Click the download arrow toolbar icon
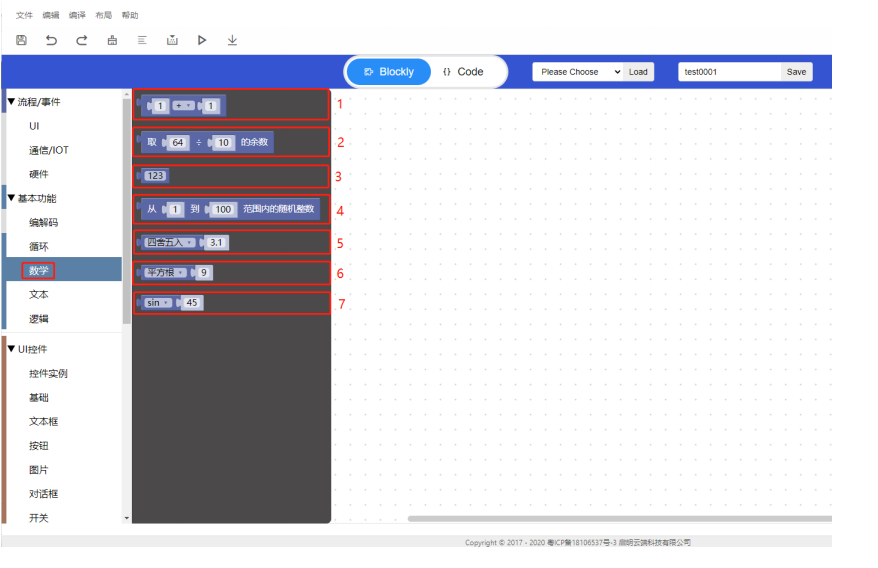The image size is (878, 568). (x=232, y=40)
